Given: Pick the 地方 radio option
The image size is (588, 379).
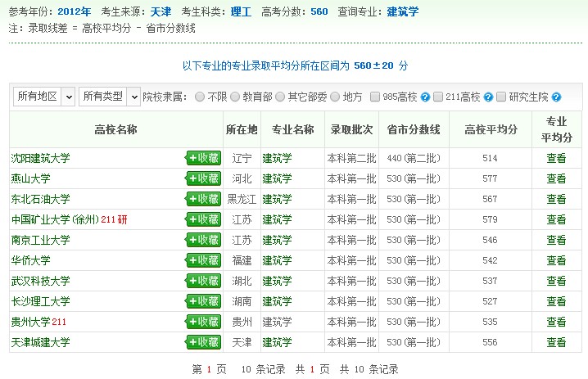Looking at the screenshot, I should coord(335,97).
